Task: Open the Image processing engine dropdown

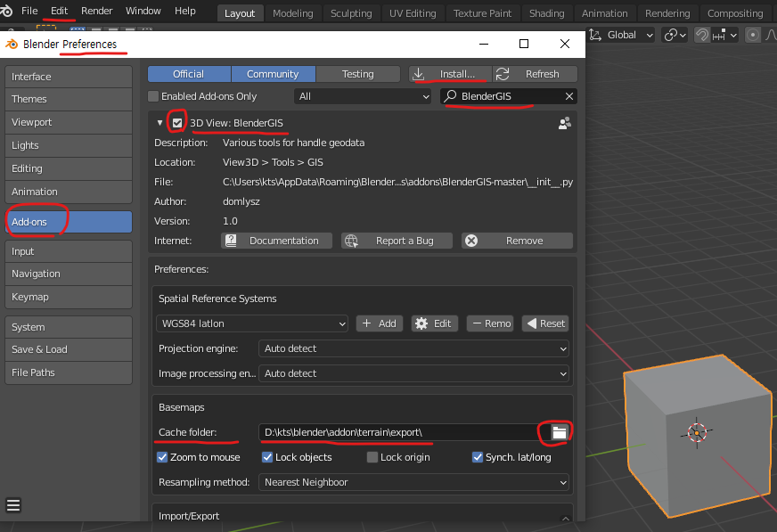Action: click(413, 373)
